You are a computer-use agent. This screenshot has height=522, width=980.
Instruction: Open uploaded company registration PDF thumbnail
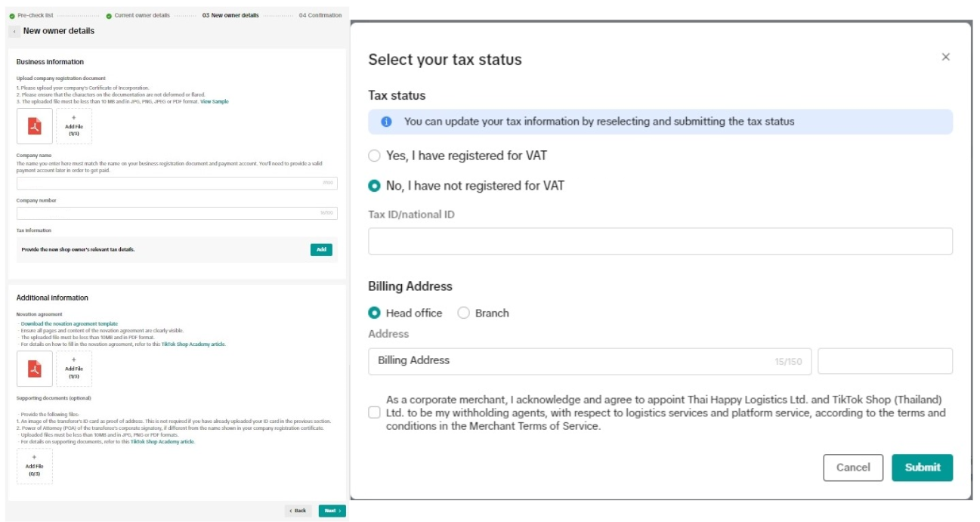(35, 126)
